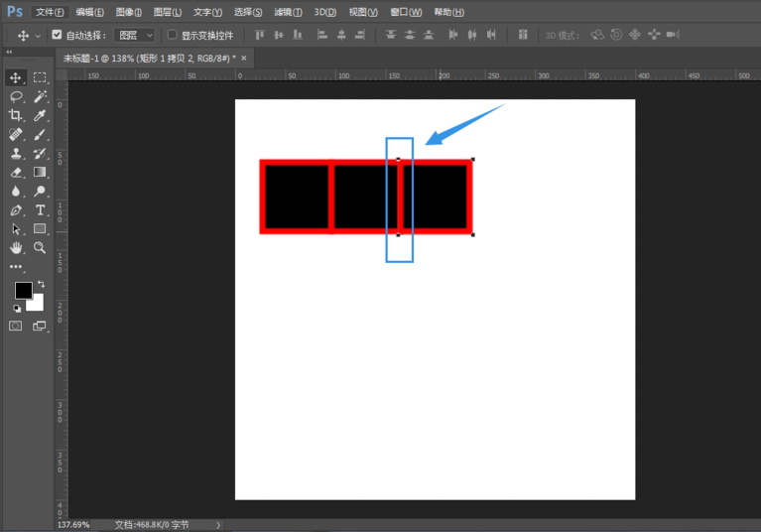Choose the Crop tool

coord(16,115)
